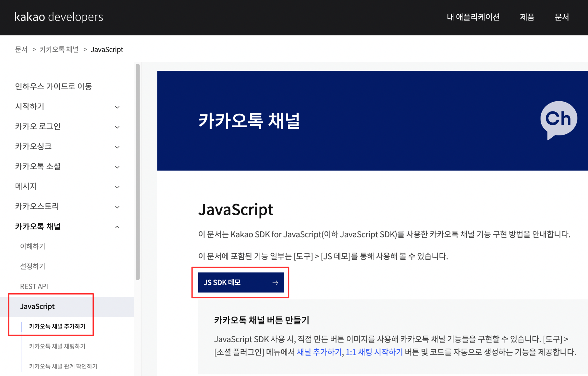The image size is (588, 376).
Task: Select 카카오싱크 in the sidebar
Action: [x=33, y=146]
